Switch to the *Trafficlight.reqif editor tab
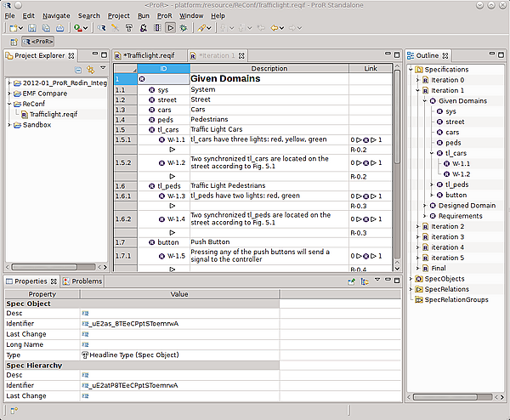 pos(150,55)
